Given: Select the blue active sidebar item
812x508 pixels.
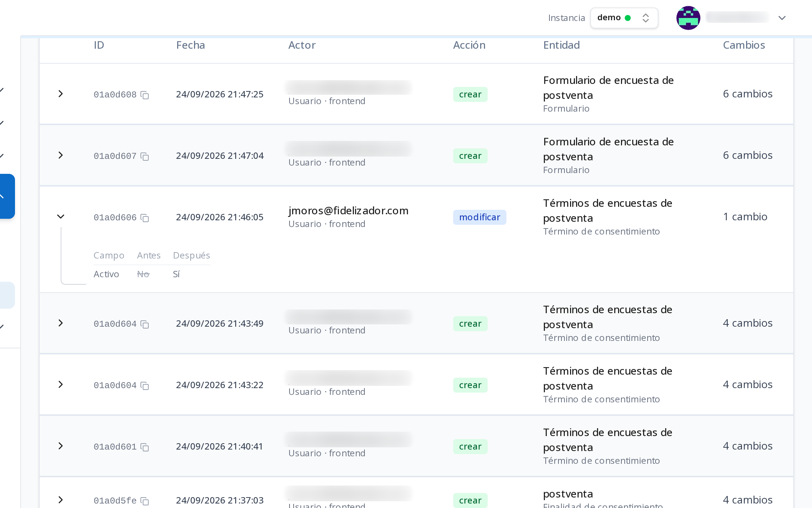Looking at the screenshot, I should click(7, 196).
